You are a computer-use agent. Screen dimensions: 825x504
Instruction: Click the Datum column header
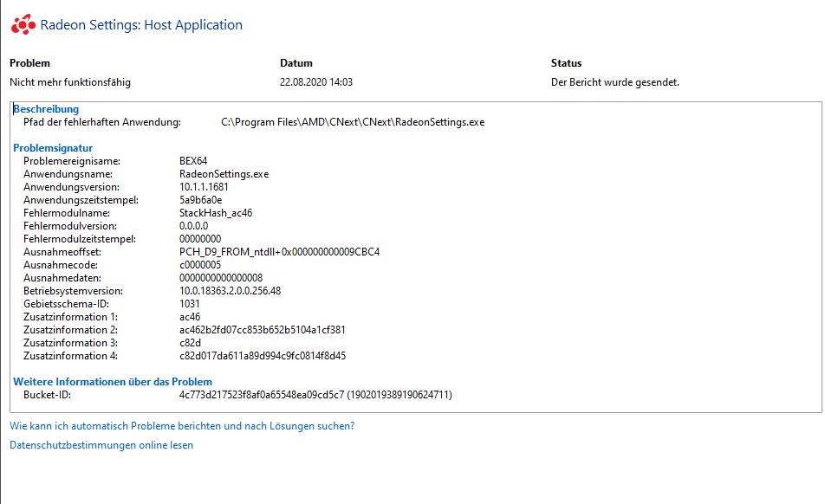[x=296, y=63]
